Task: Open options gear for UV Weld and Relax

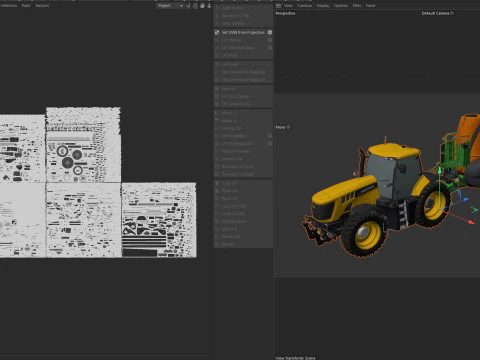Action: (x=270, y=48)
